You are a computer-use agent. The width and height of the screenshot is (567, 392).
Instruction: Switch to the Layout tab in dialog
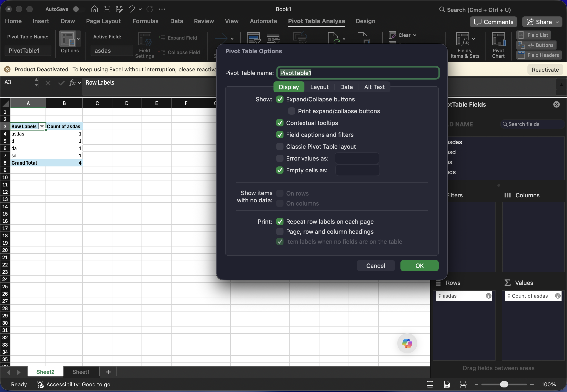[x=319, y=87]
